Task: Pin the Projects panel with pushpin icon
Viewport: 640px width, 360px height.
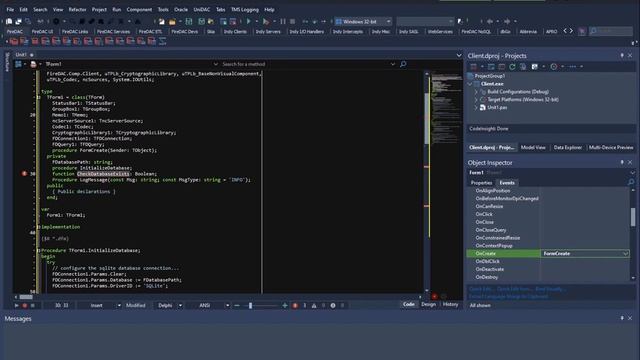Action: [x=622, y=56]
